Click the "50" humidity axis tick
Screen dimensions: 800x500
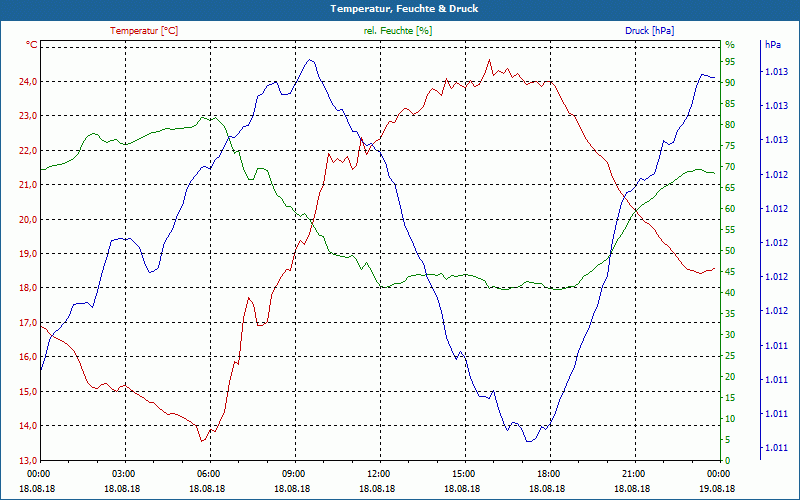[x=730, y=251]
